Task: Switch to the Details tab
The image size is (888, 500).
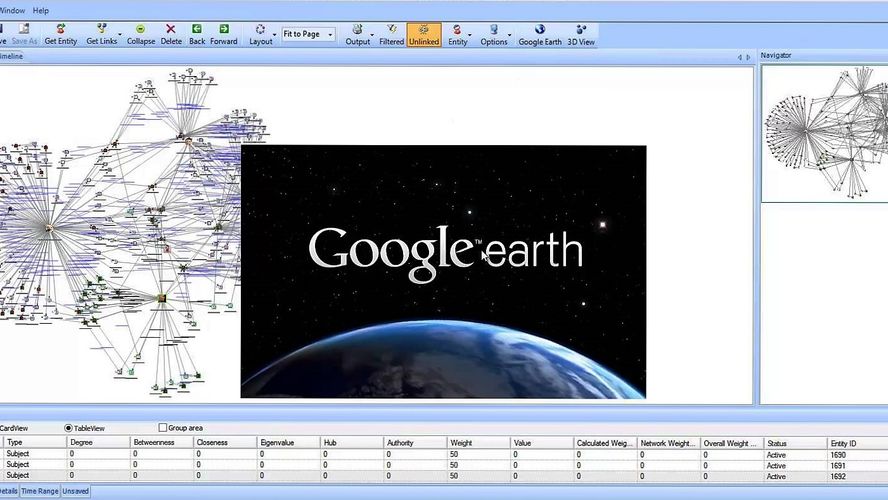Action: pos(9,491)
